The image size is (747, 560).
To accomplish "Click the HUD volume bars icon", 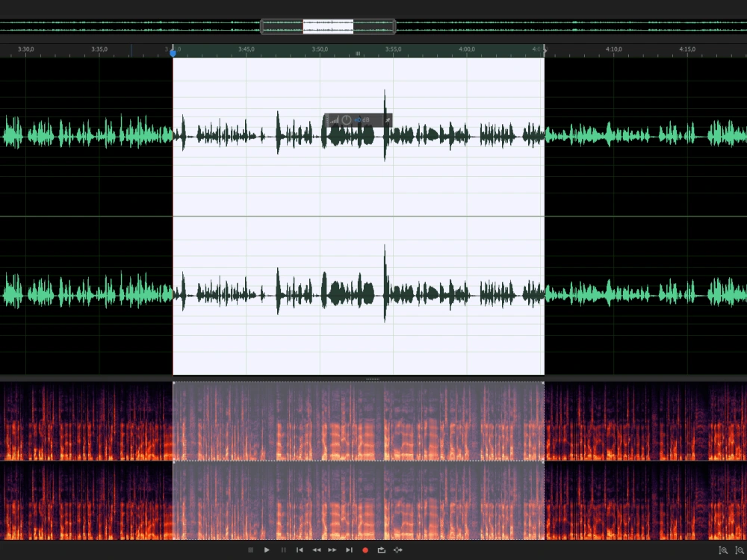I will point(335,120).
